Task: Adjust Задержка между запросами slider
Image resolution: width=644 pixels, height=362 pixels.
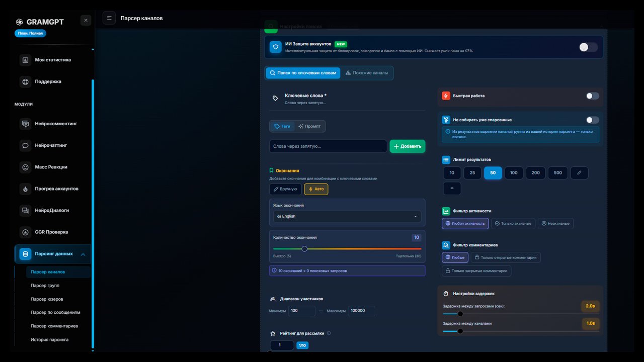Action: [460, 314]
